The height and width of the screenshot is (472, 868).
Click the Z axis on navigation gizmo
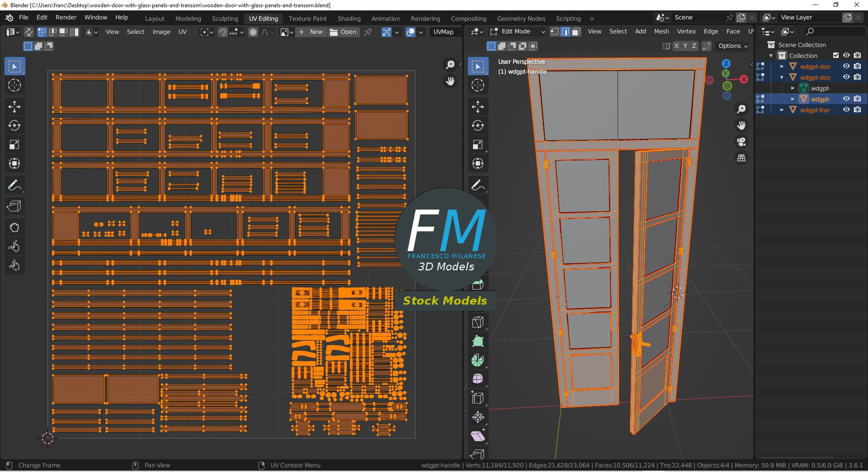pos(726,64)
